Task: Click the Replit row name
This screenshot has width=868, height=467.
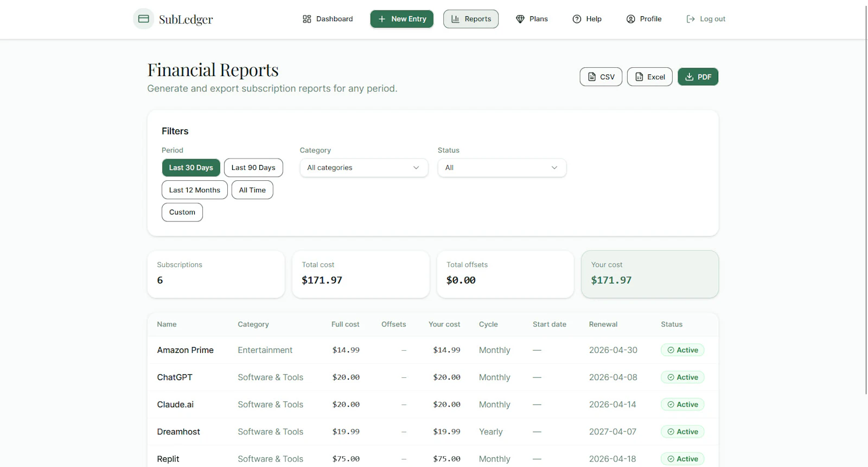Action: 168,459
